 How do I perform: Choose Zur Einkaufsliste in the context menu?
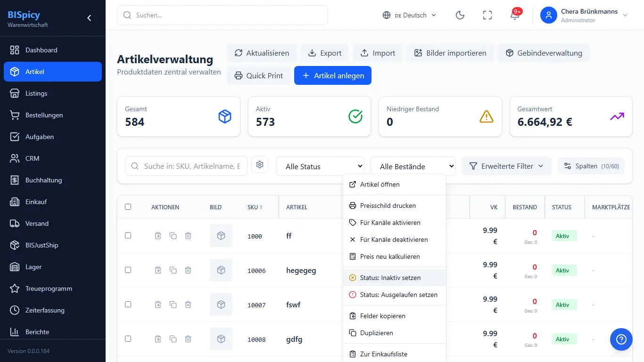395,354
